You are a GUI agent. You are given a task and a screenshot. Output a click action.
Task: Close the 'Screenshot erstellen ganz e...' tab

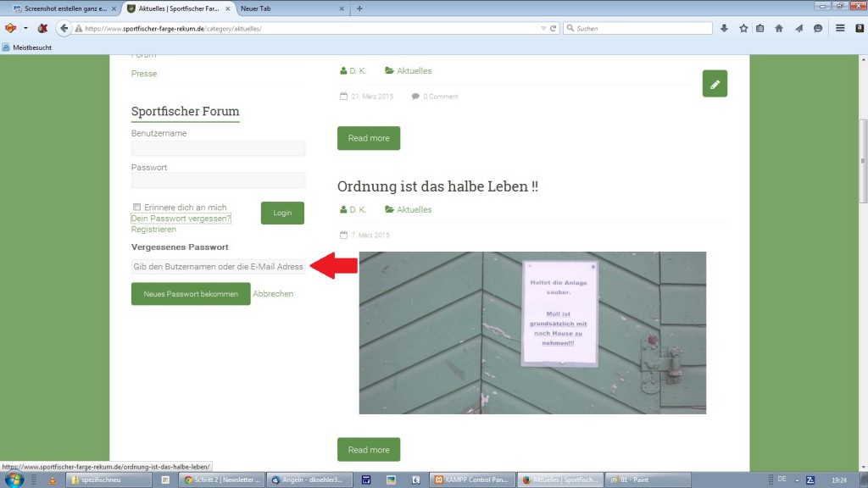click(x=114, y=8)
